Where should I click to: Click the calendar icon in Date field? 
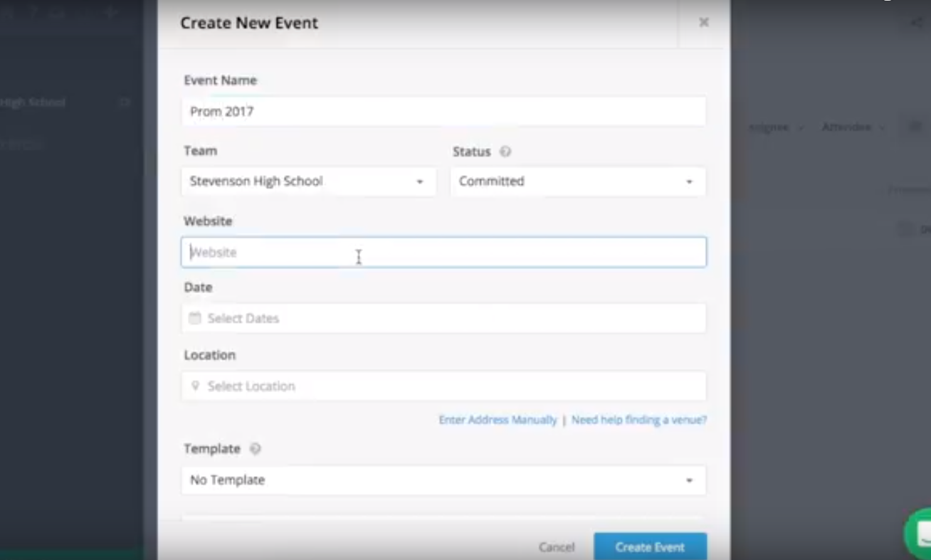tap(194, 318)
